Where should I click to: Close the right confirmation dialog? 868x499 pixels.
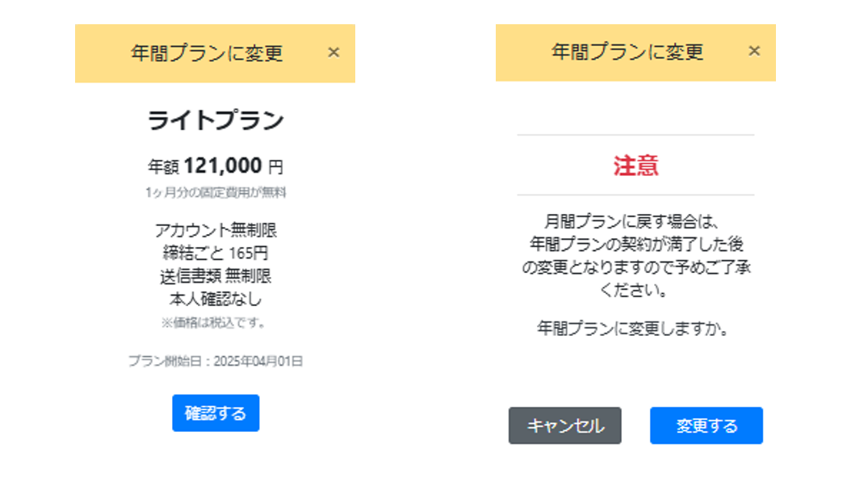tap(755, 51)
